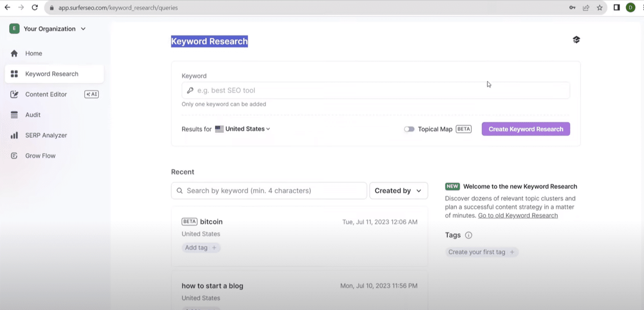
Task: Open the United States country dropdown
Action: pyautogui.click(x=243, y=129)
